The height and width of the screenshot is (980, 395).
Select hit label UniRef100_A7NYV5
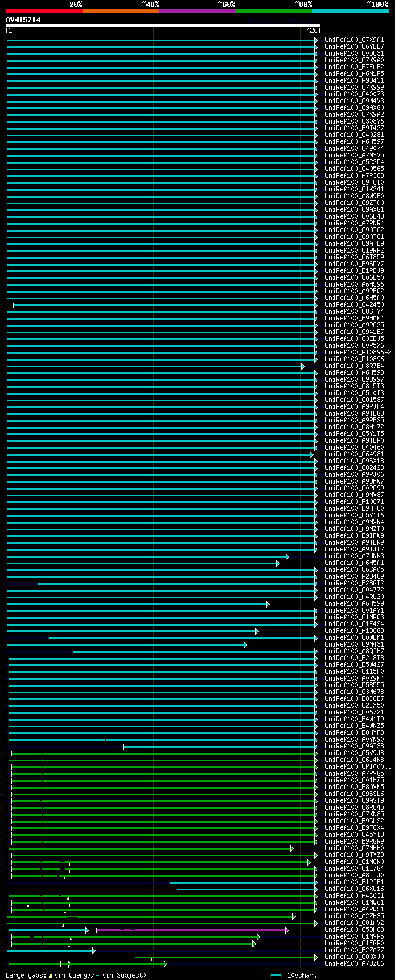click(354, 156)
